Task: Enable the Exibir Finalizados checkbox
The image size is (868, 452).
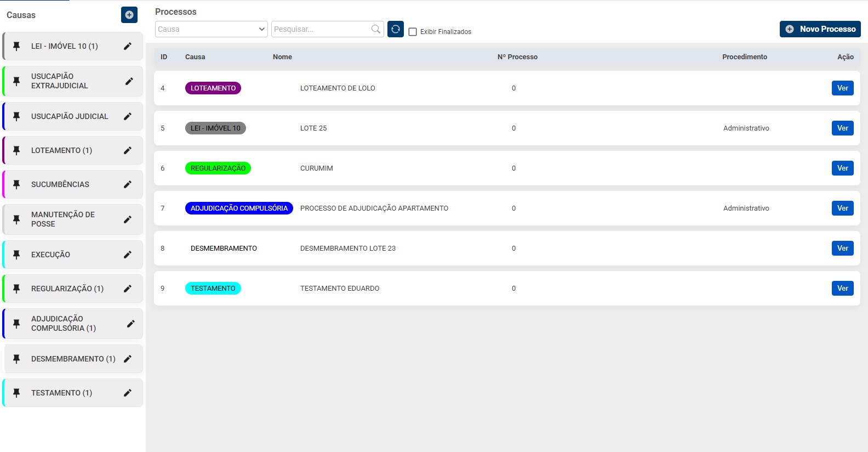Action: 413,32
